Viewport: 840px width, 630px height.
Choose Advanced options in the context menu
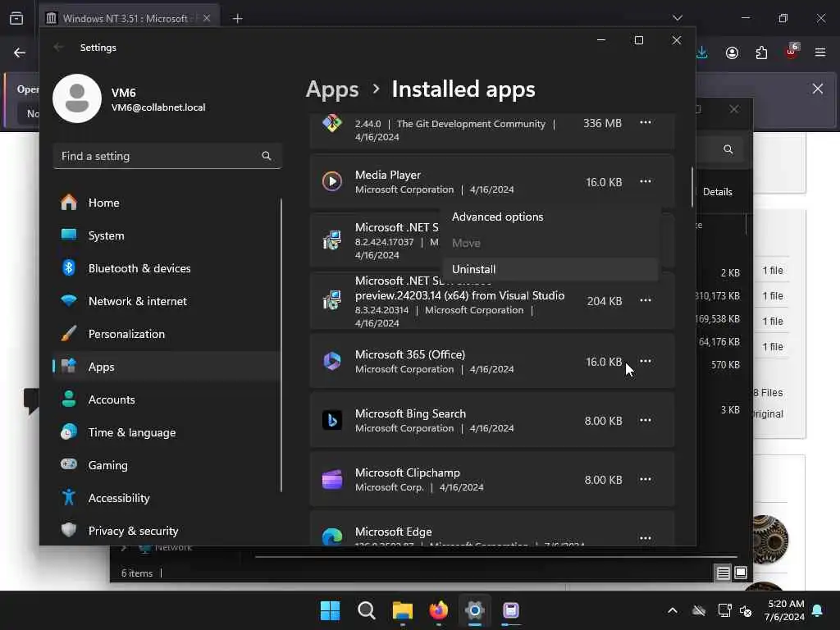[x=550, y=217]
